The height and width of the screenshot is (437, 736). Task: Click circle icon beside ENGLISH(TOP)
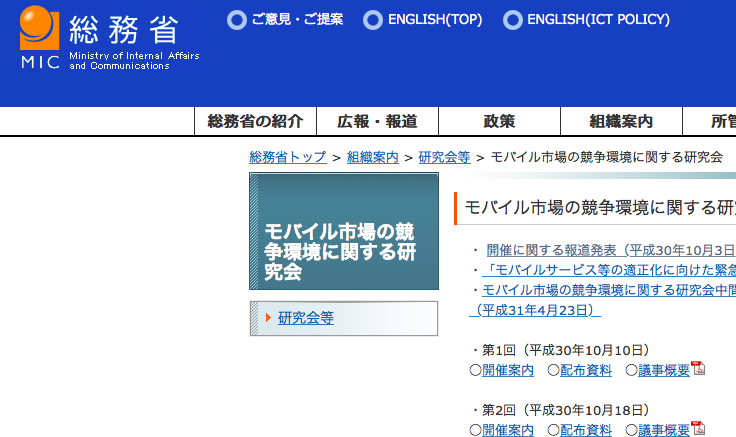[x=372, y=20]
